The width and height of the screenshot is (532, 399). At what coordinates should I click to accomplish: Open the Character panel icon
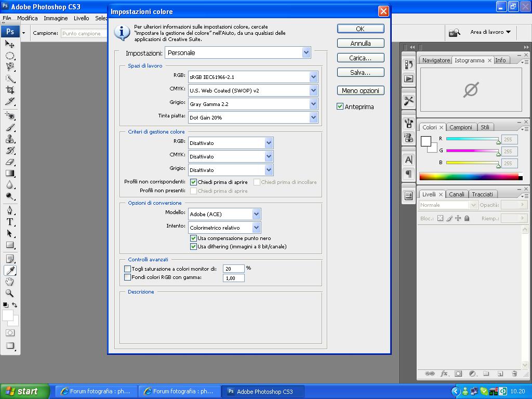click(x=409, y=159)
